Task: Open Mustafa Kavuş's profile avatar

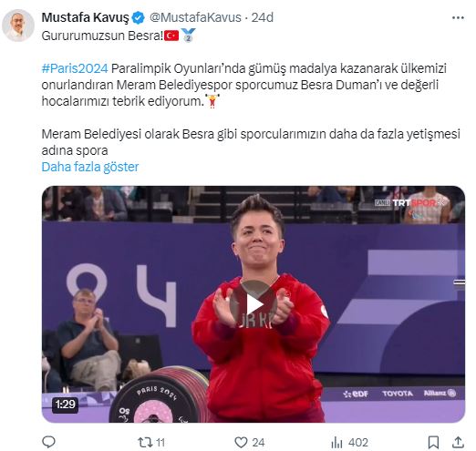Action: click(x=18, y=26)
